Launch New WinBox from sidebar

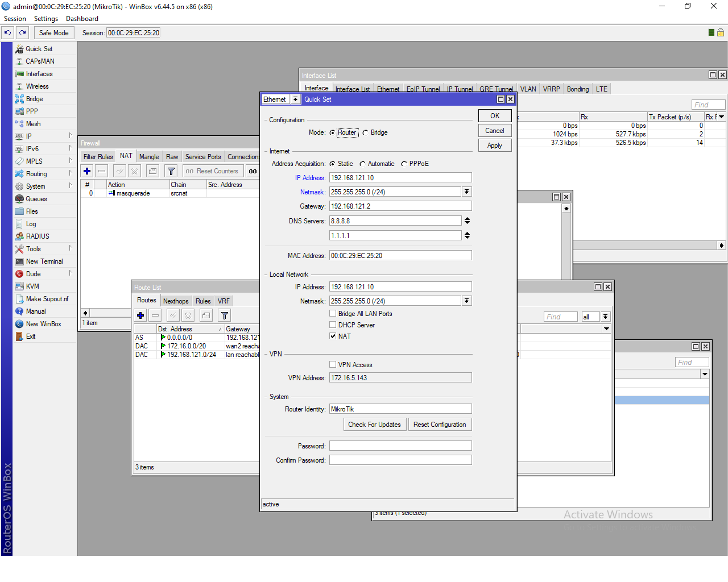(43, 324)
